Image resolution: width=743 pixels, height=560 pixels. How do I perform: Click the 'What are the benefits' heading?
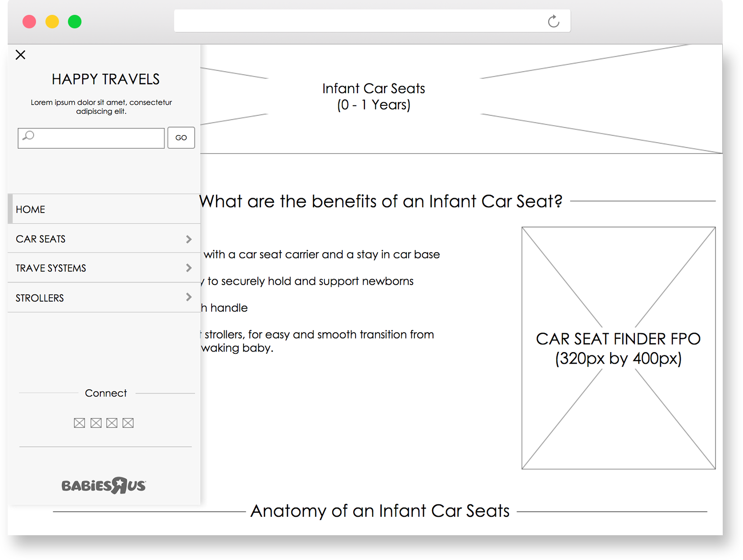point(381,201)
